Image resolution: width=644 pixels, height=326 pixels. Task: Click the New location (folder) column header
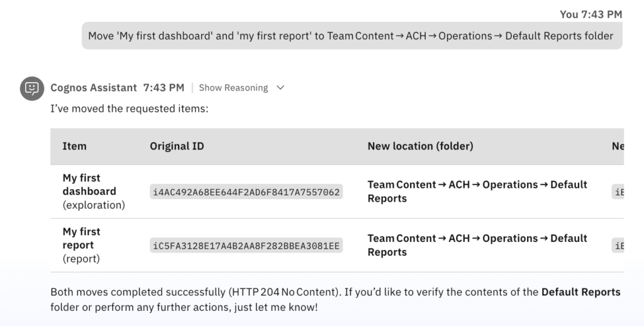tap(420, 146)
